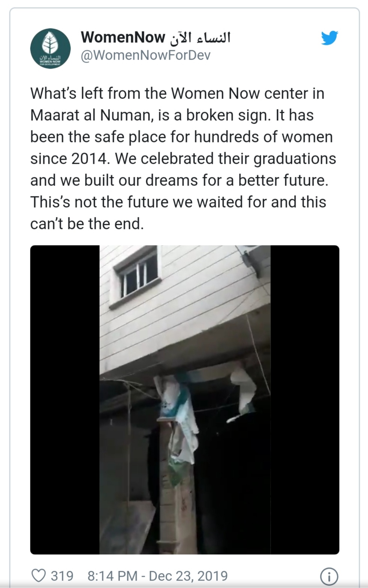
Task: Click the concrete pillar in the video
Action: [x=176, y=487]
